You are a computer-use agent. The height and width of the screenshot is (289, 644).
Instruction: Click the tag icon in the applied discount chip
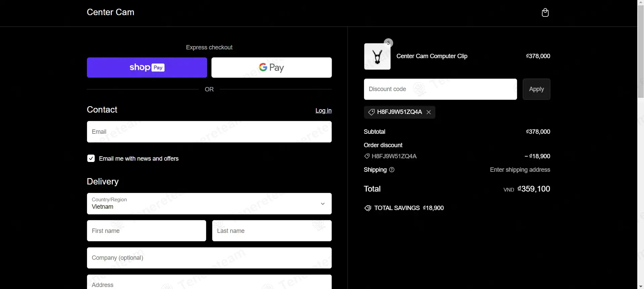tap(371, 112)
